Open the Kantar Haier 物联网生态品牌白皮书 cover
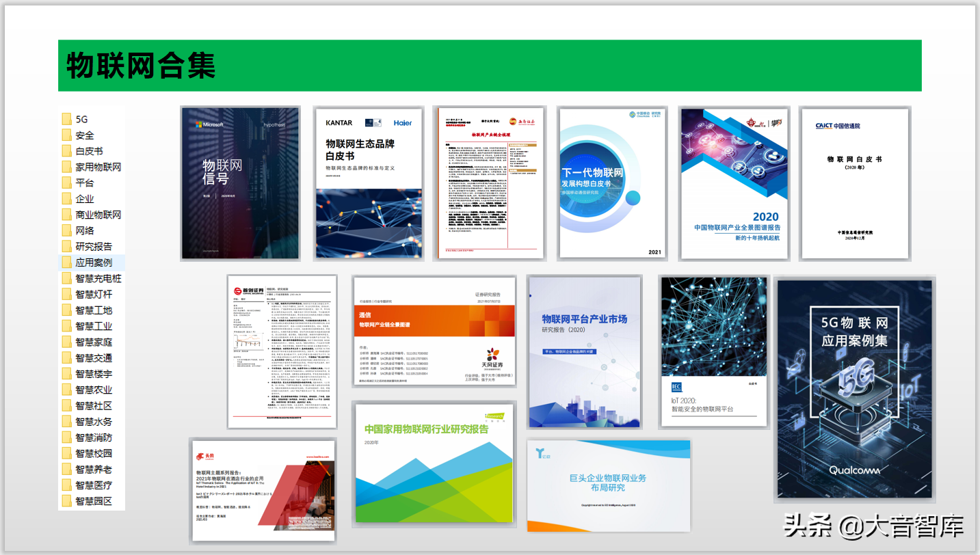The width and height of the screenshot is (980, 555). 369,183
